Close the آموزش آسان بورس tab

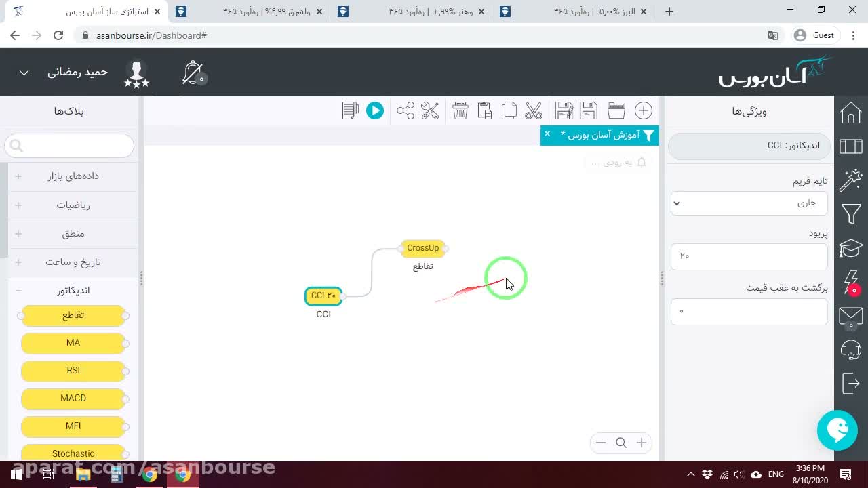pos(547,134)
